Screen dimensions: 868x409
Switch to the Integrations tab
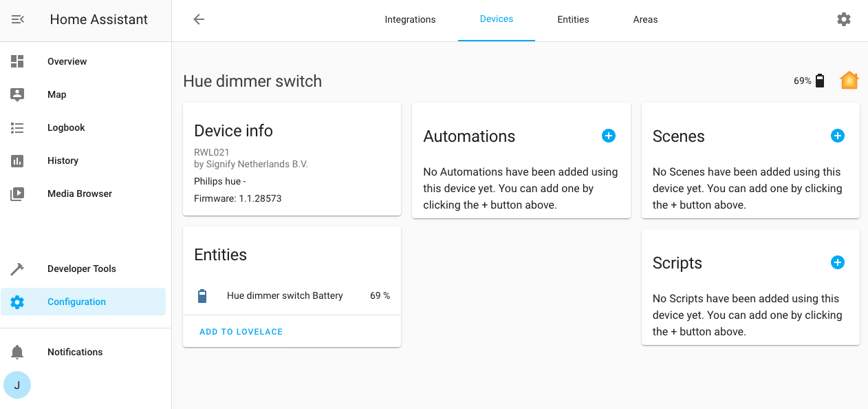pyautogui.click(x=410, y=19)
